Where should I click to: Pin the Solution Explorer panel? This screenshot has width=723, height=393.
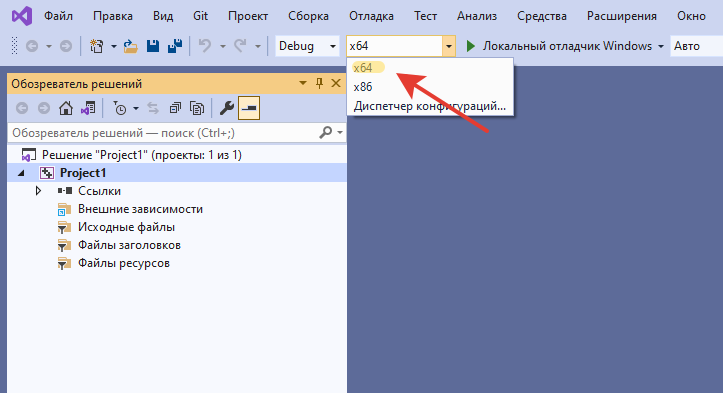(x=319, y=83)
